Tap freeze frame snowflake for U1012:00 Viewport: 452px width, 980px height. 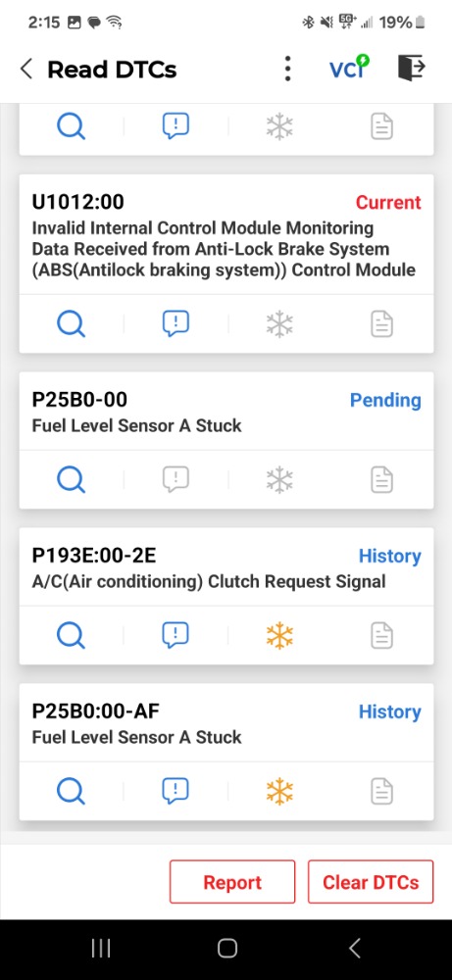click(279, 323)
